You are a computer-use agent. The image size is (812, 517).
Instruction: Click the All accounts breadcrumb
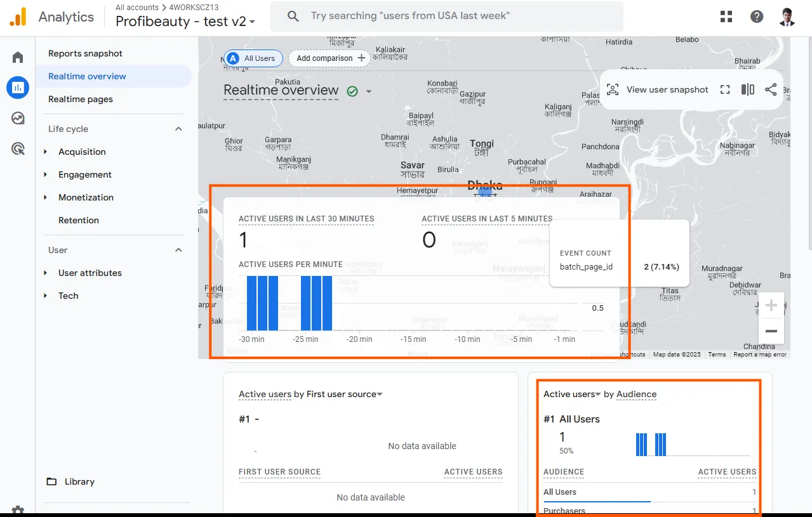tap(137, 8)
